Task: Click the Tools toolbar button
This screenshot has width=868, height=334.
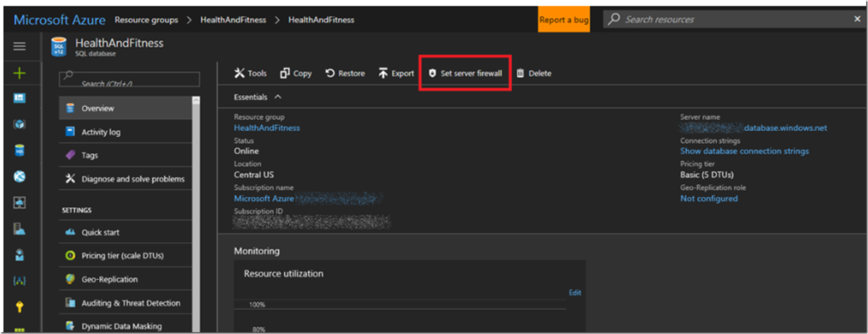Action: [x=250, y=73]
